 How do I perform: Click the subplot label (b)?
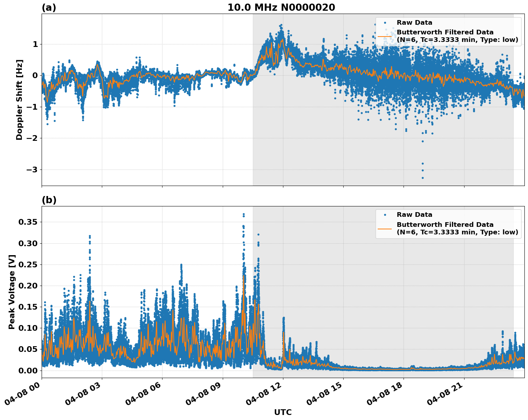pos(49,200)
